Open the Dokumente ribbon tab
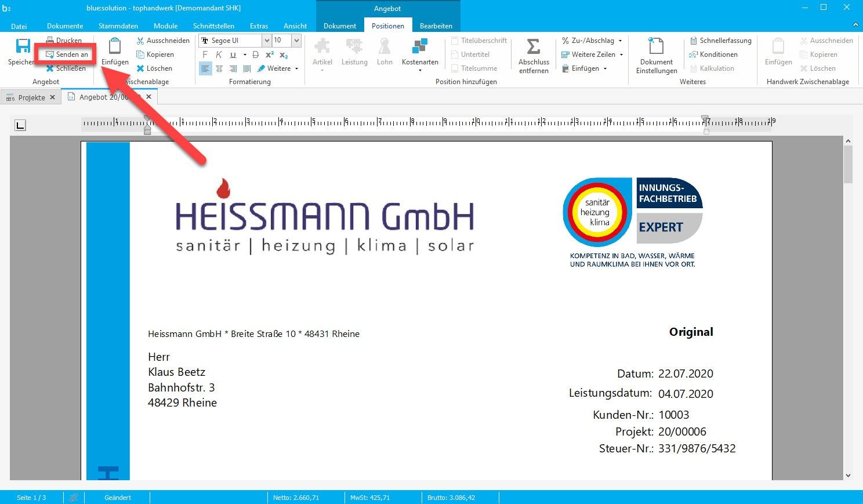The height and width of the screenshot is (504, 863). pyautogui.click(x=65, y=26)
